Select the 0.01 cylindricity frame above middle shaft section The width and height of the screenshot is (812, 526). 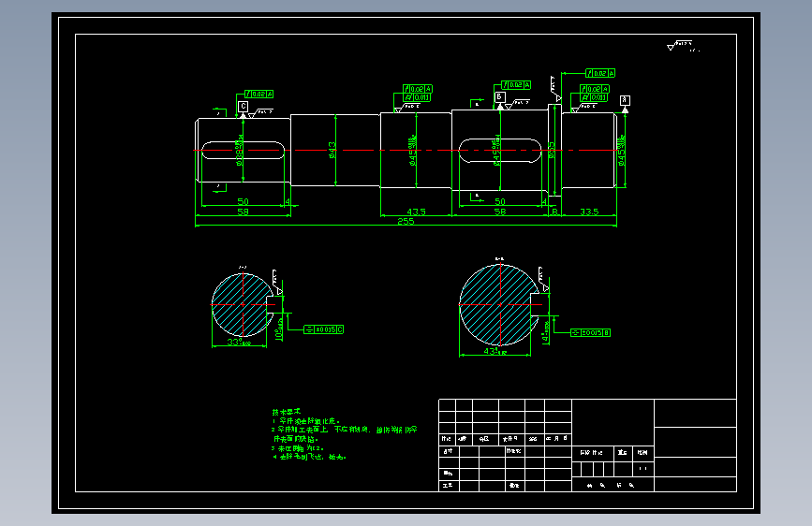click(418, 97)
